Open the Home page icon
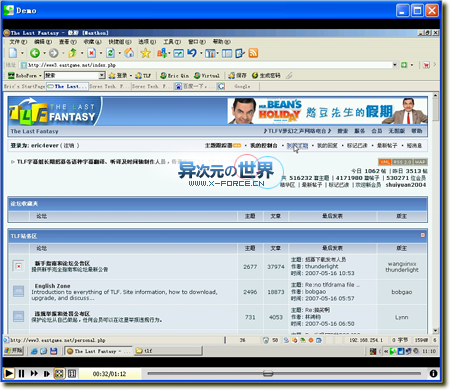 [x=129, y=53]
